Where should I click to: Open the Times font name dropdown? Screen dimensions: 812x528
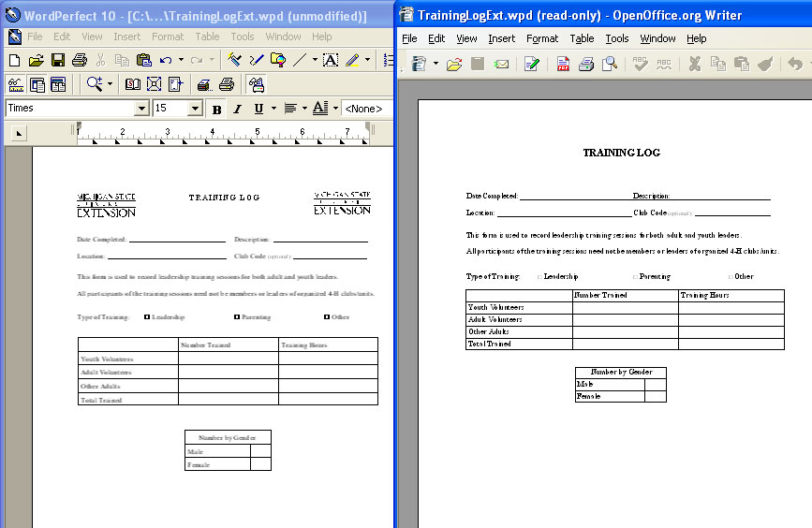click(x=141, y=109)
